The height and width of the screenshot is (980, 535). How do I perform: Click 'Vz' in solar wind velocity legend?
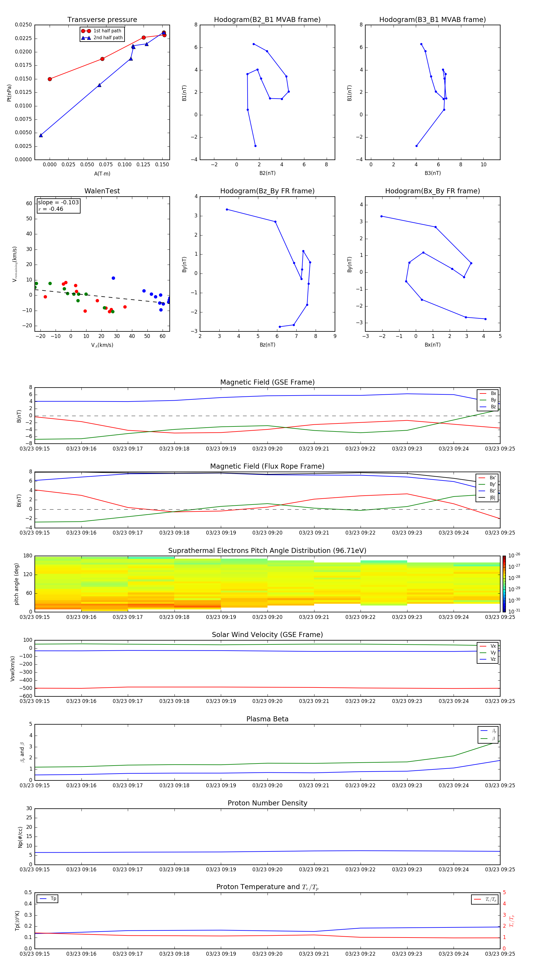tap(488, 659)
